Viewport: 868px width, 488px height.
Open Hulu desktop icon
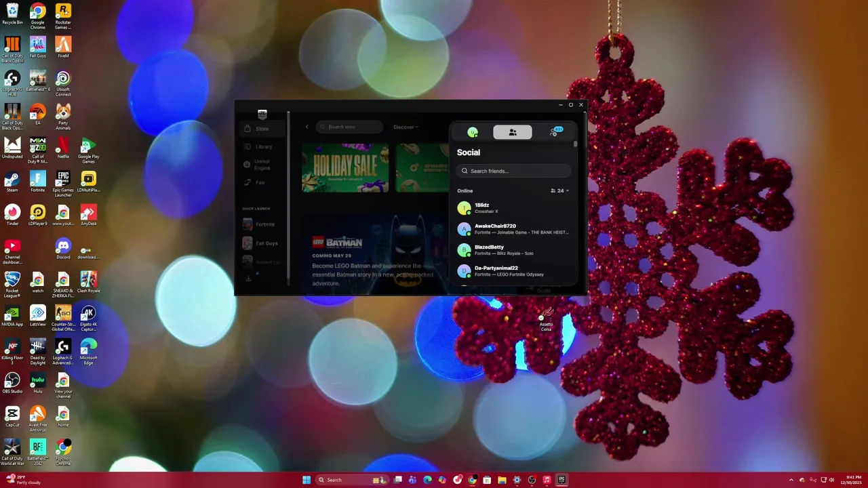pos(37,382)
